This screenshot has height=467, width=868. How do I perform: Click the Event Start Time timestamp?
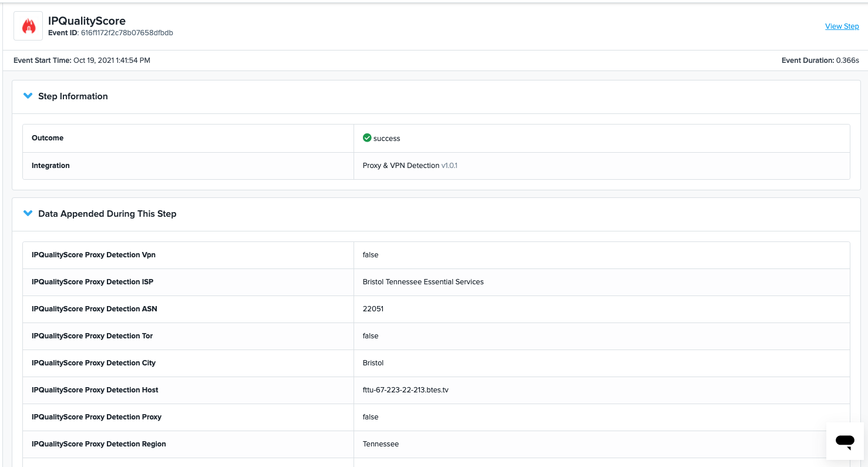tap(112, 61)
